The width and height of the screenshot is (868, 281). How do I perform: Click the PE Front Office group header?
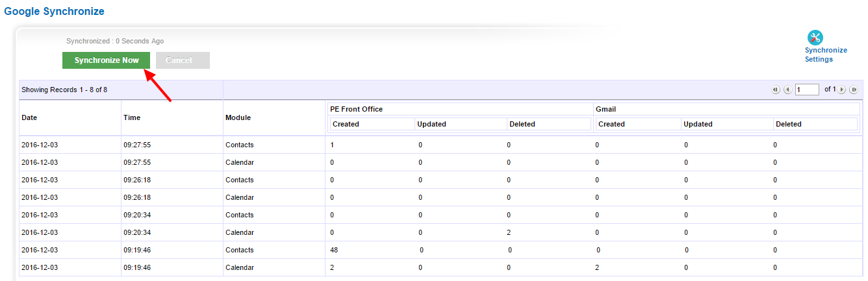(x=356, y=109)
